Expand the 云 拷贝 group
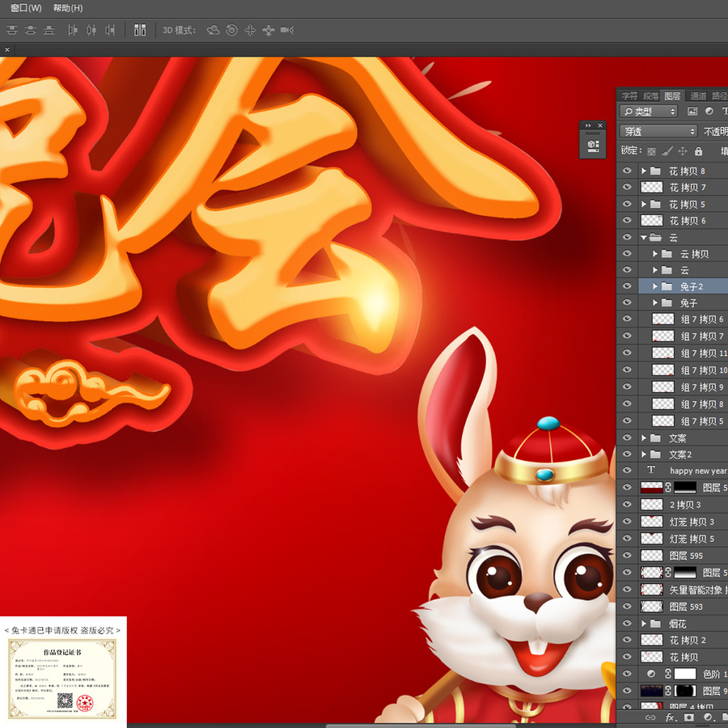Image resolution: width=728 pixels, height=728 pixels. pyautogui.click(x=654, y=253)
